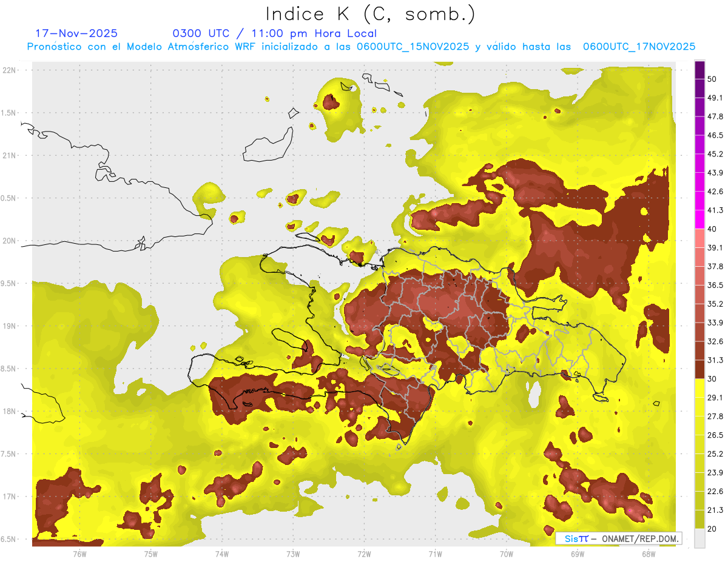Select the date text '17-Nov-2025'
Image resolution: width=728 pixels, height=562 pixels.
pyautogui.click(x=76, y=33)
